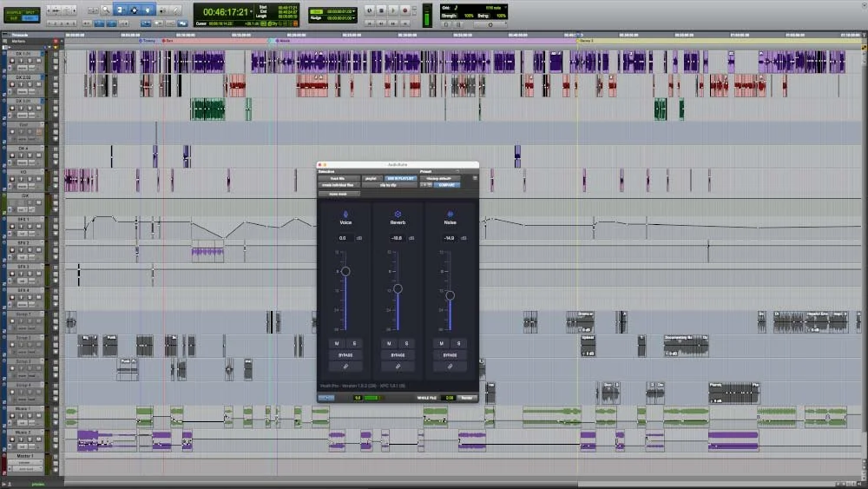Toggle the link icon under Noise
This screenshot has width=868, height=489.
tap(450, 366)
